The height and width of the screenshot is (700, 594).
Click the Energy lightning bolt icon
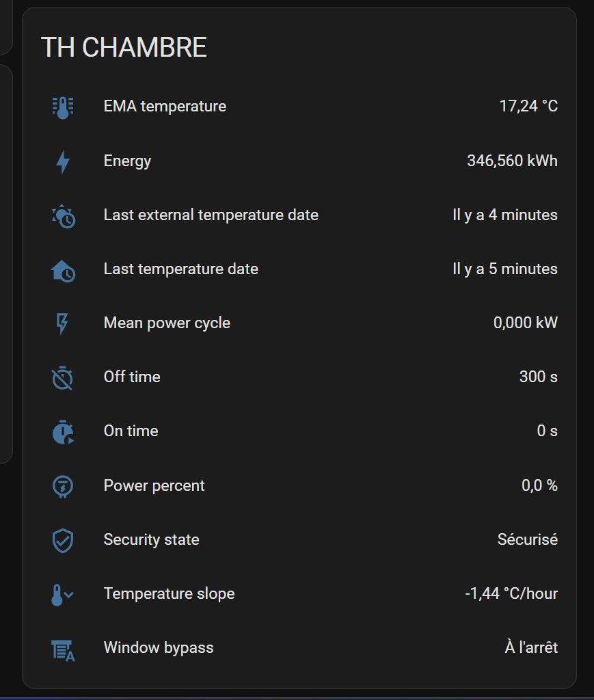point(63,161)
